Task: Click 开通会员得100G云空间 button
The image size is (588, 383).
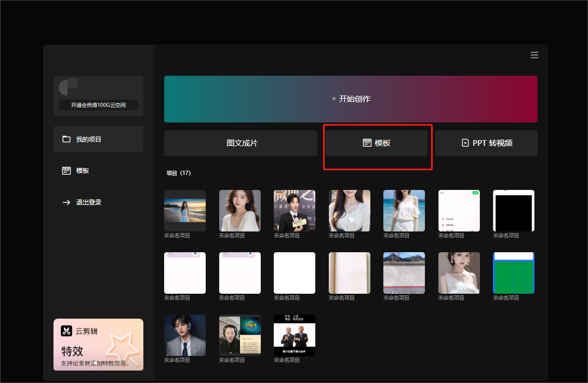Action: click(x=98, y=105)
